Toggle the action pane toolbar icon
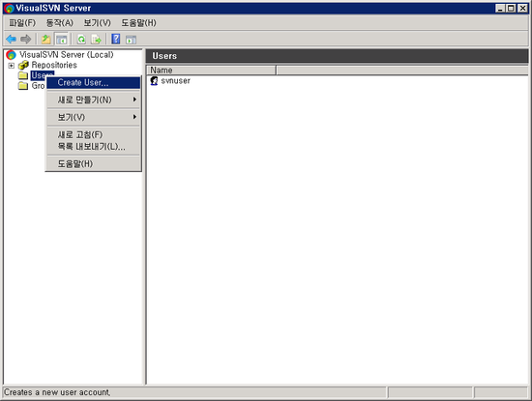532x401 pixels. [131, 40]
